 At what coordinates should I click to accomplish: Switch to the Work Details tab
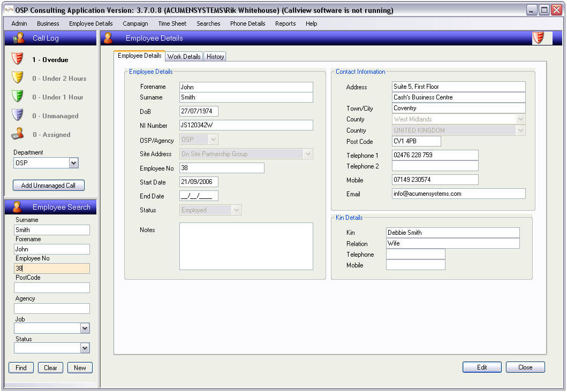click(184, 56)
